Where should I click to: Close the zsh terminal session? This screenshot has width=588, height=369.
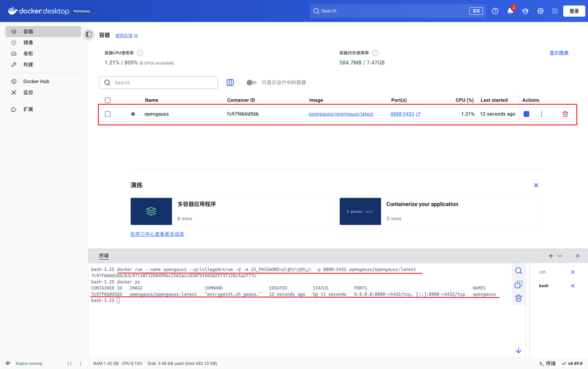[573, 272]
